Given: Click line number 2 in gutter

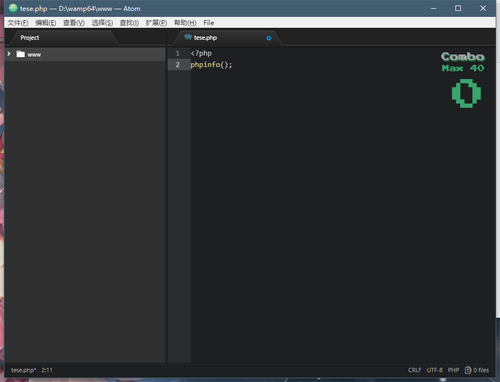Looking at the screenshot, I should (x=178, y=65).
